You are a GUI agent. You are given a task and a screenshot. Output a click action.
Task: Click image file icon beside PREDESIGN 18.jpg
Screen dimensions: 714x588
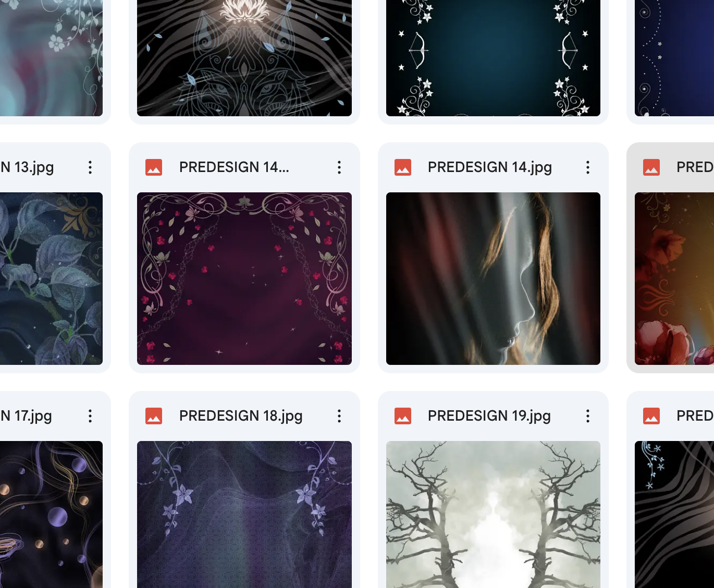[154, 416]
